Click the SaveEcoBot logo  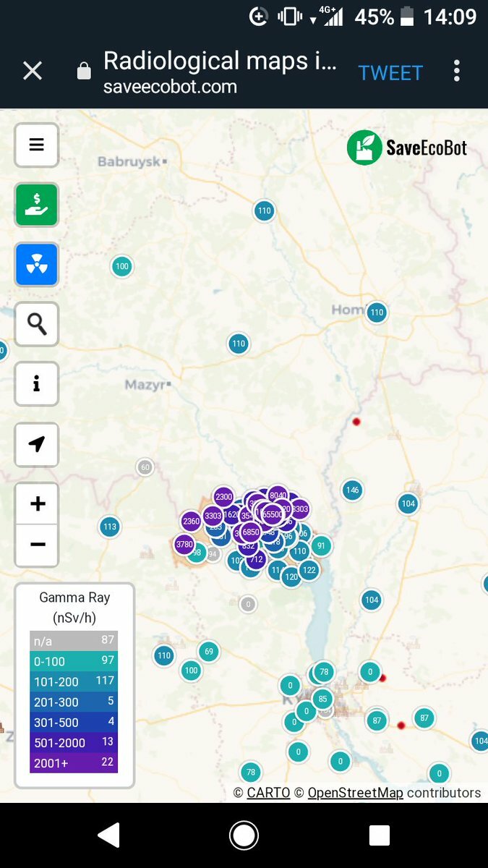tap(407, 148)
